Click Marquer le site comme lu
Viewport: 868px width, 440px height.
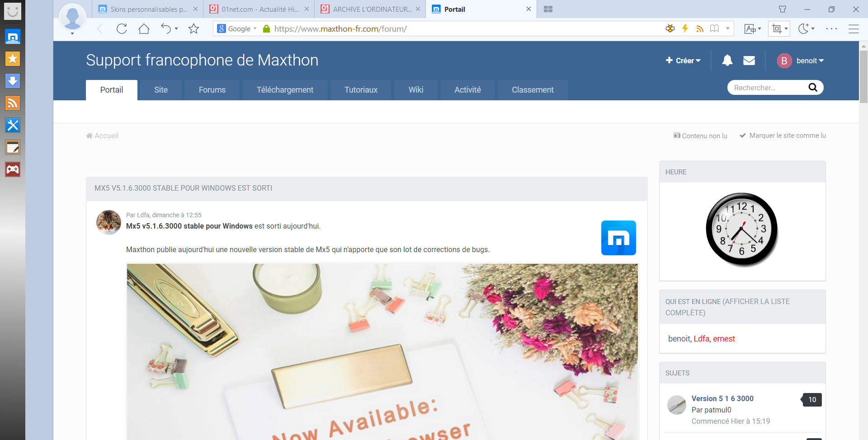pyautogui.click(x=783, y=136)
